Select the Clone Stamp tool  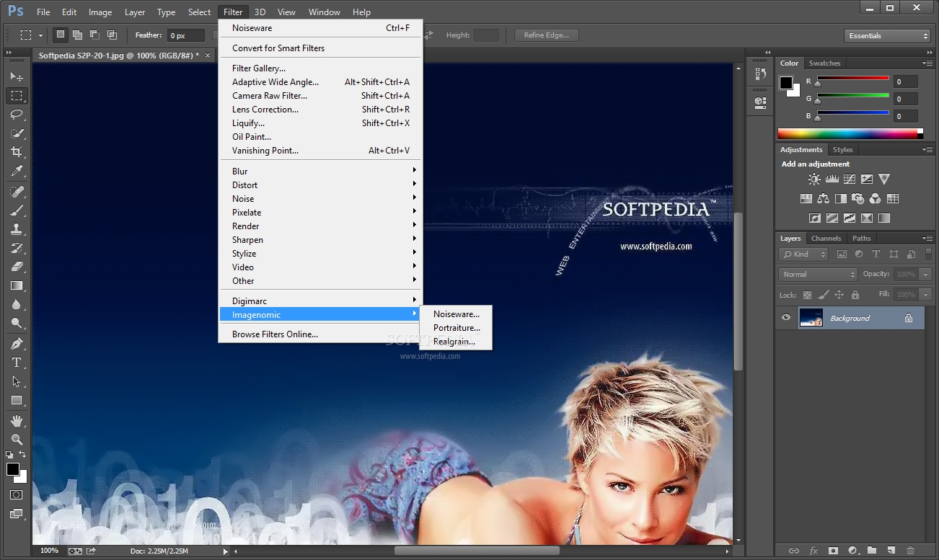(x=17, y=229)
